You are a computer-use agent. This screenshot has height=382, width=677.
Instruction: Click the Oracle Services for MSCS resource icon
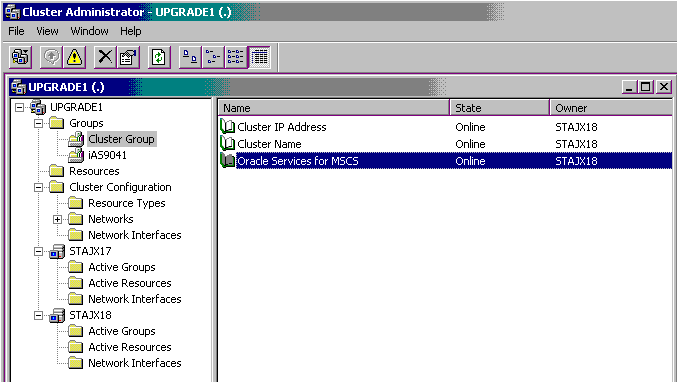[227, 161]
